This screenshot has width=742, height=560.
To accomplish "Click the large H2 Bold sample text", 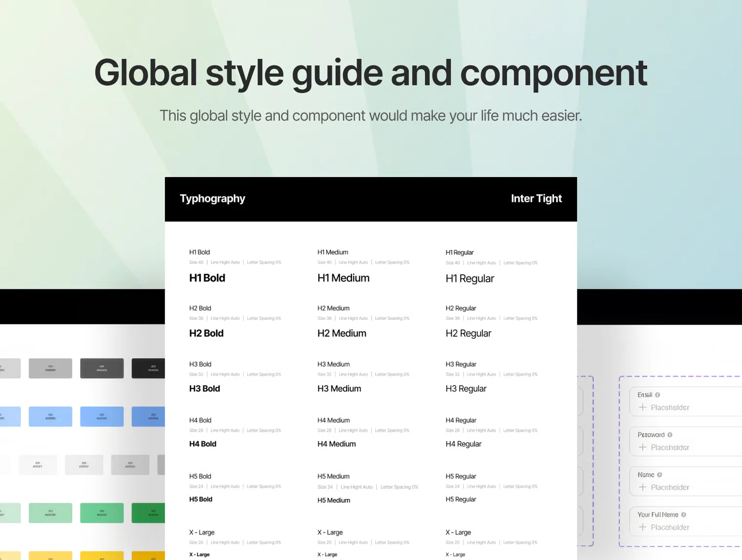I will (206, 333).
